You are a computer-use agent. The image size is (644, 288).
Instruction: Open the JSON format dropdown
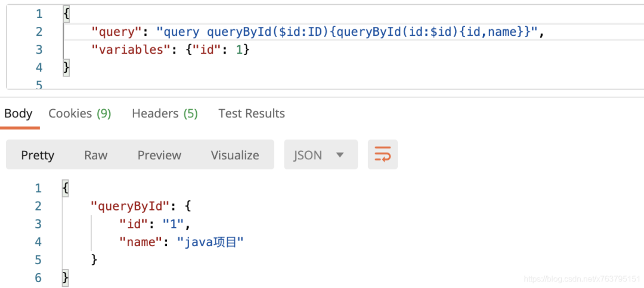point(321,154)
